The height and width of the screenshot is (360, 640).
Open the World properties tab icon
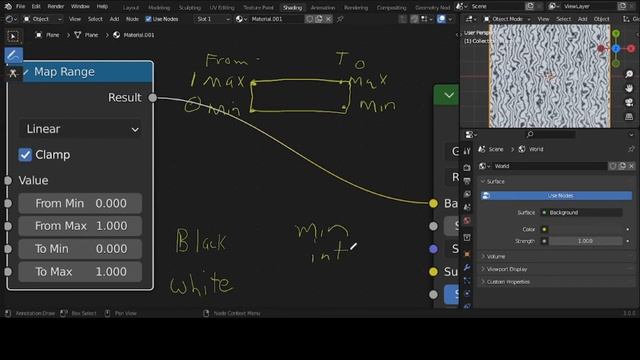467,221
